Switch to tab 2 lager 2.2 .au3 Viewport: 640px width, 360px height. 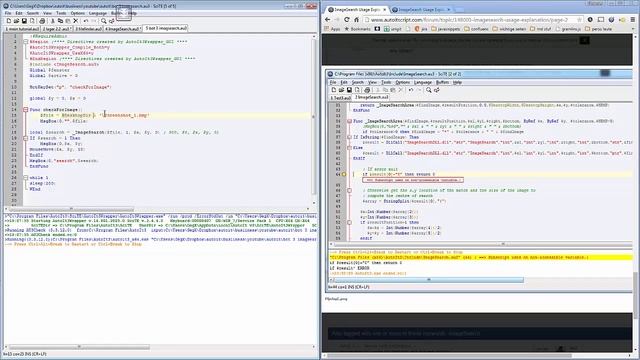[x=58, y=29]
